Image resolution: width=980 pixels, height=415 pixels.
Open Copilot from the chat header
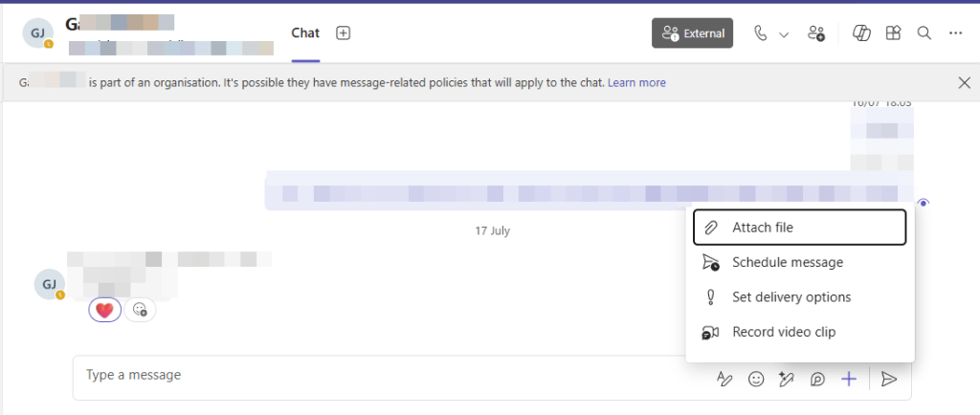(861, 33)
